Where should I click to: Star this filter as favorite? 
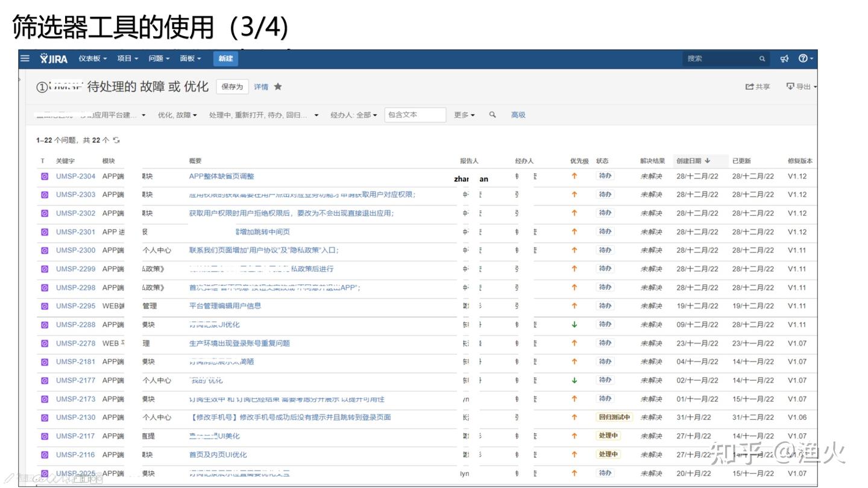tap(278, 87)
